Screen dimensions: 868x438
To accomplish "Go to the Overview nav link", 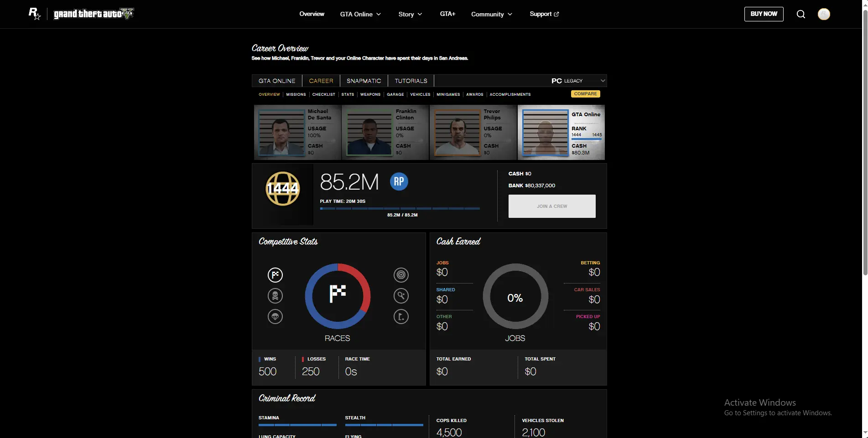I will pyautogui.click(x=312, y=14).
